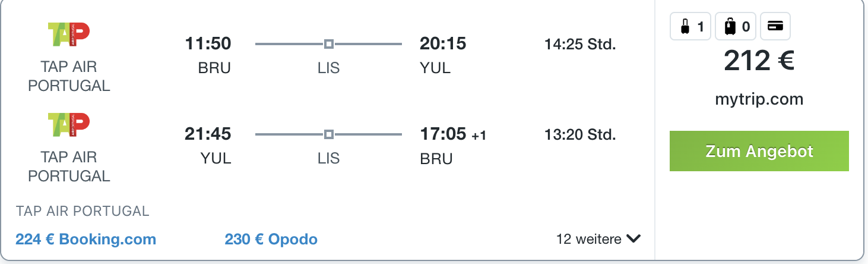Click the 14:25 Std. duration
Image resolution: width=868 pixels, height=264 pixels.
click(x=580, y=44)
